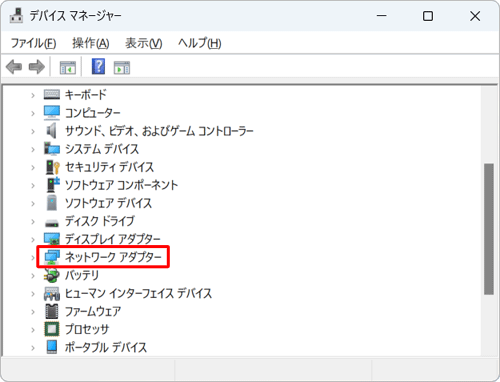Open the 表示(V) menu
The image size is (500, 382).
tap(144, 43)
